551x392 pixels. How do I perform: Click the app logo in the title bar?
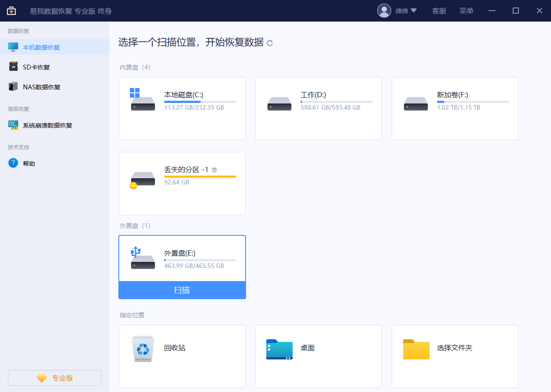click(11, 10)
